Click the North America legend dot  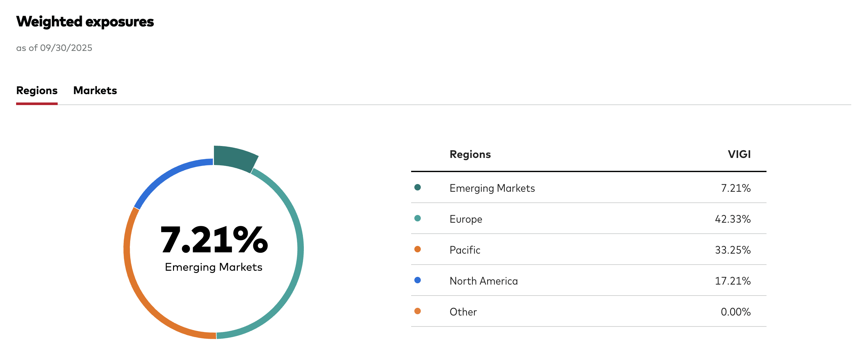point(418,280)
